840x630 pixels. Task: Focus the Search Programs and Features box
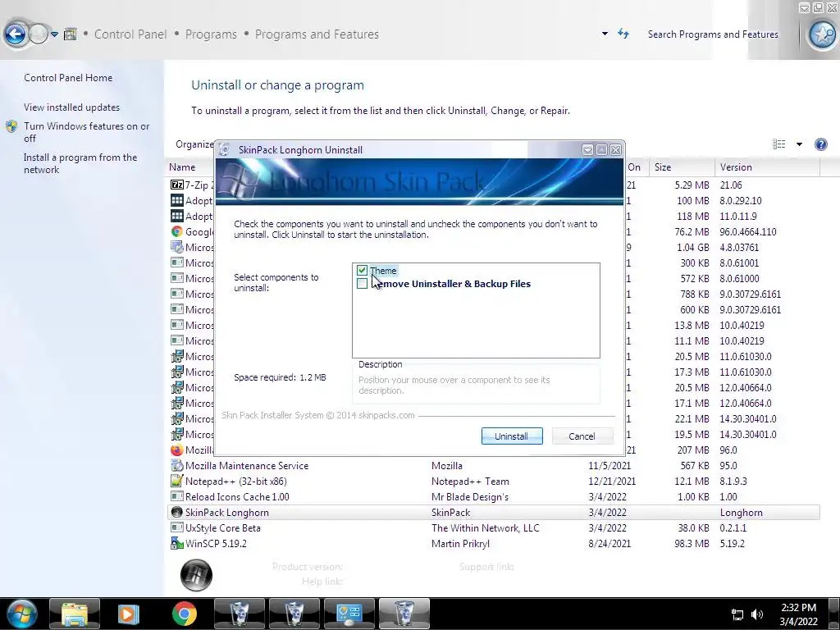click(x=713, y=34)
